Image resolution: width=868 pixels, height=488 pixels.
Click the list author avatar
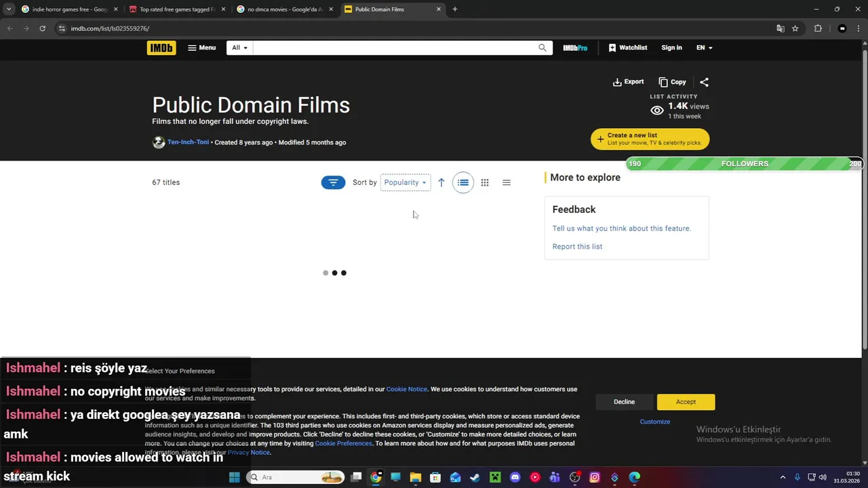[159, 142]
